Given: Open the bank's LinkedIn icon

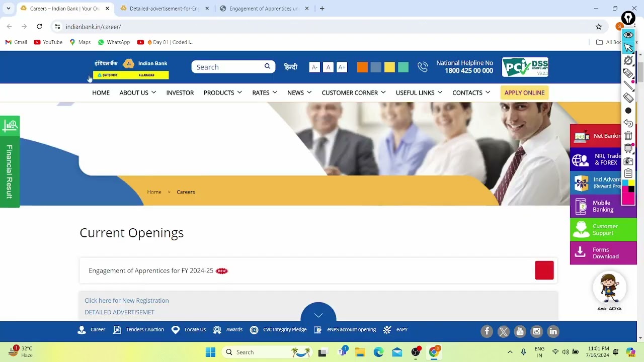Looking at the screenshot, I should (553, 331).
